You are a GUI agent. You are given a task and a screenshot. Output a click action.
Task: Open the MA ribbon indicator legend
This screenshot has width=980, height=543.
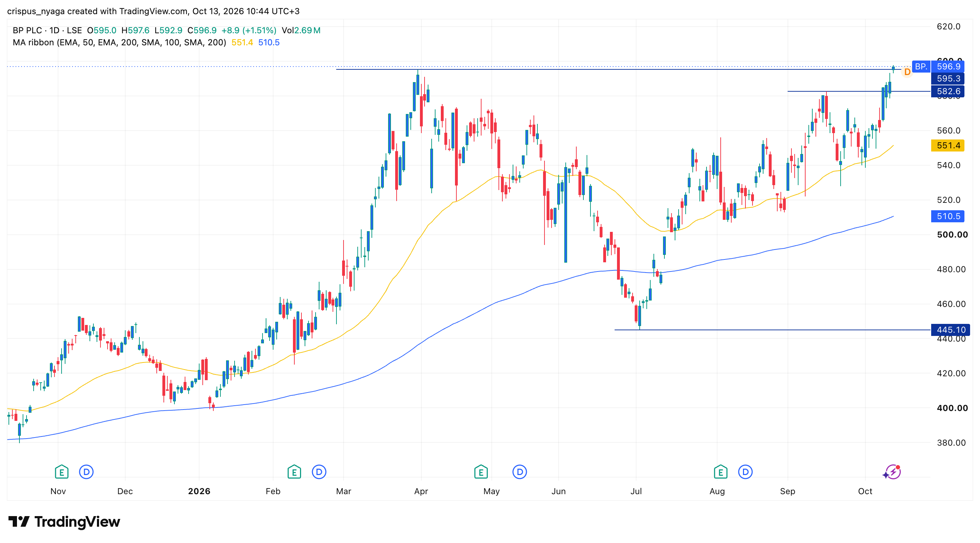click(119, 42)
